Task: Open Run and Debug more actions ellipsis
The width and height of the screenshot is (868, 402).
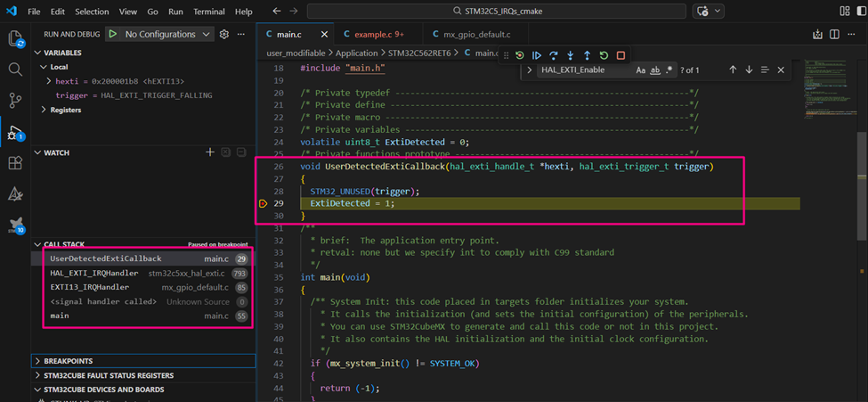Action: click(x=240, y=35)
